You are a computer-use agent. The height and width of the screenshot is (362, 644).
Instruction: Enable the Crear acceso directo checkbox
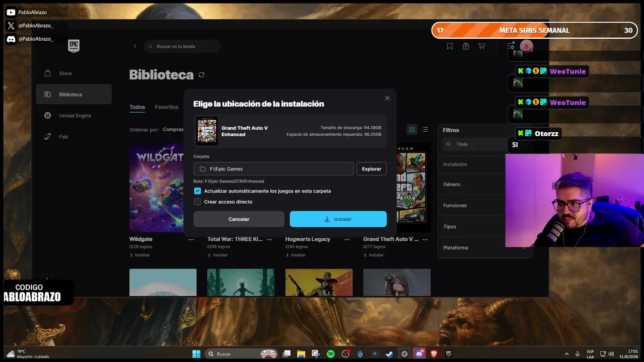(198, 202)
